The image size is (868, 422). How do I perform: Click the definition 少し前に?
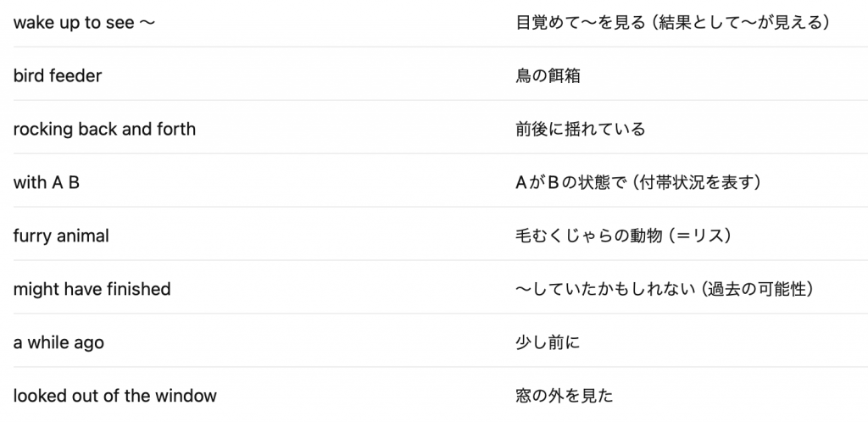[548, 343]
